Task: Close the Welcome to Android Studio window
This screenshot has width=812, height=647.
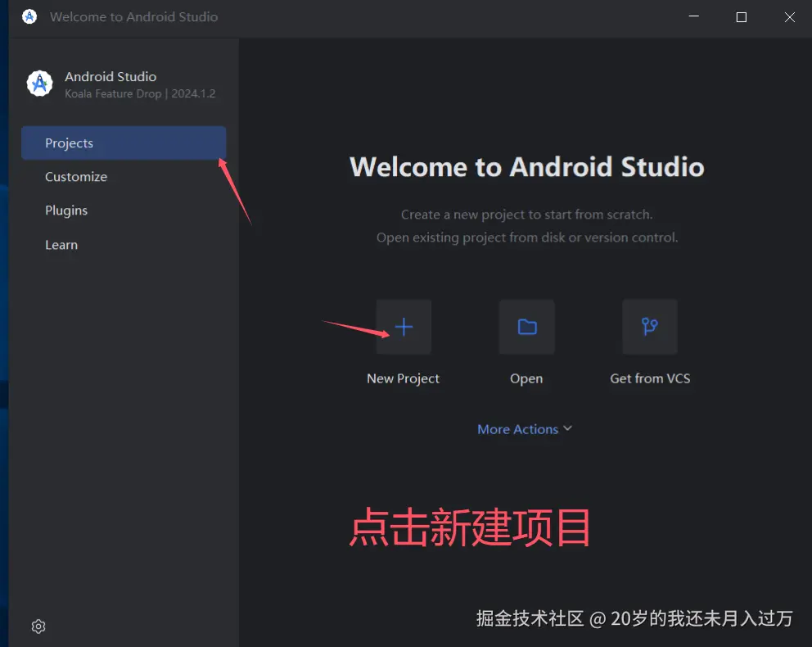Action: [789, 17]
